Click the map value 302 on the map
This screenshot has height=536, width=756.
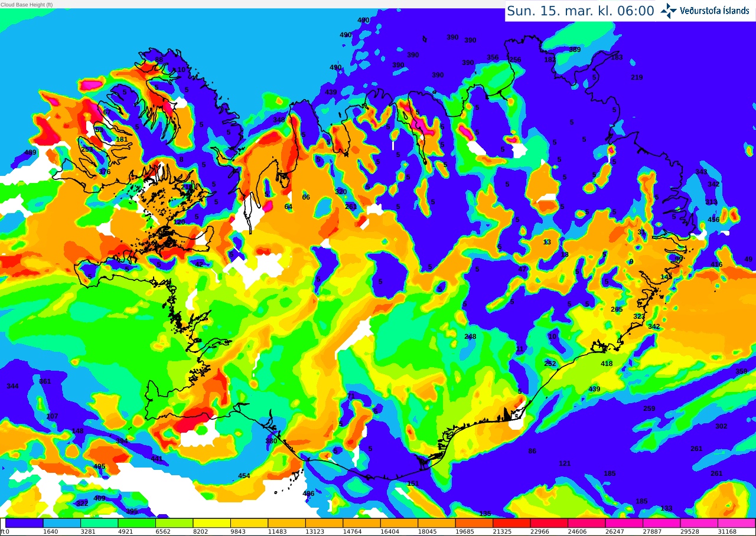tap(721, 426)
